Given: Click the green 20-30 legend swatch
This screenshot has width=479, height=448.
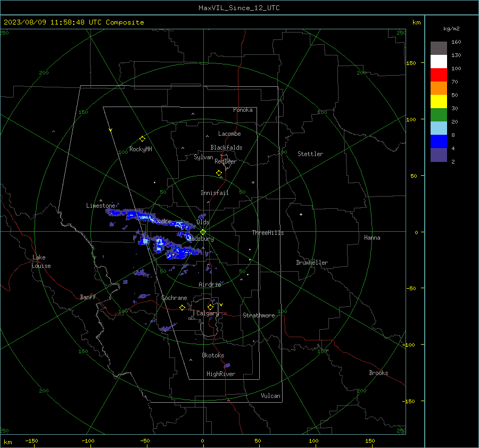Looking at the screenshot, I should pyautogui.click(x=439, y=115).
